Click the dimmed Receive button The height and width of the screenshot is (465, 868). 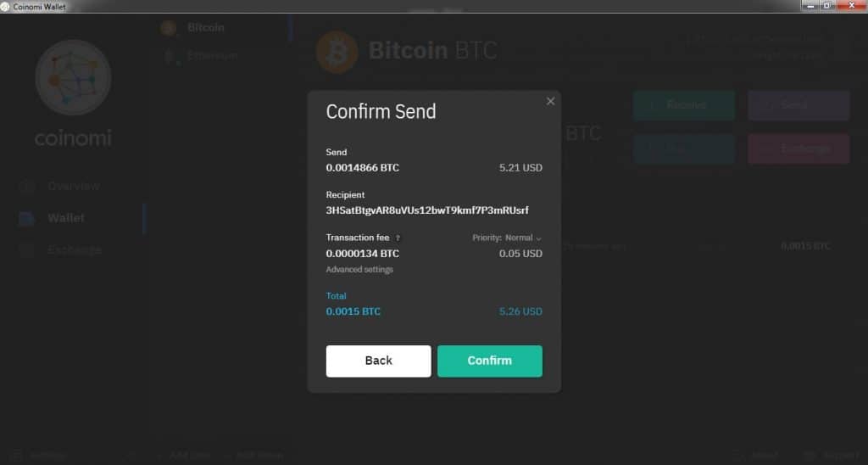(x=684, y=105)
